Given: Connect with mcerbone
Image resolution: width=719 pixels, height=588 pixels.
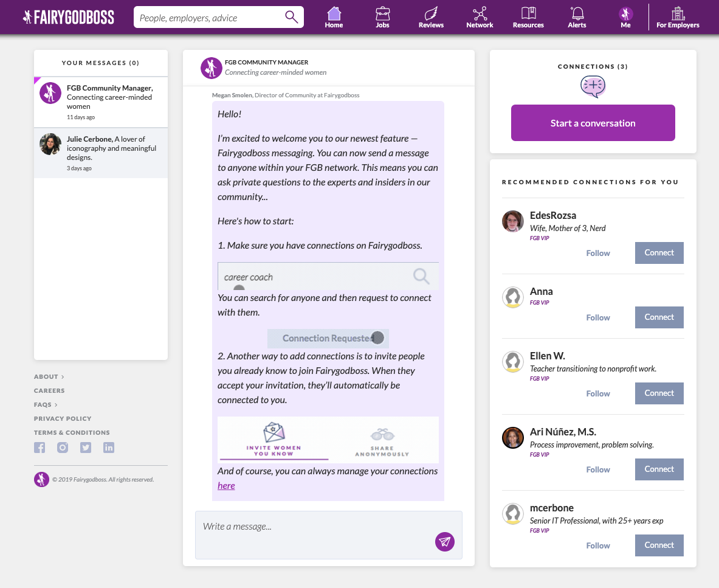Looking at the screenshot, I should tap(659, 545).
